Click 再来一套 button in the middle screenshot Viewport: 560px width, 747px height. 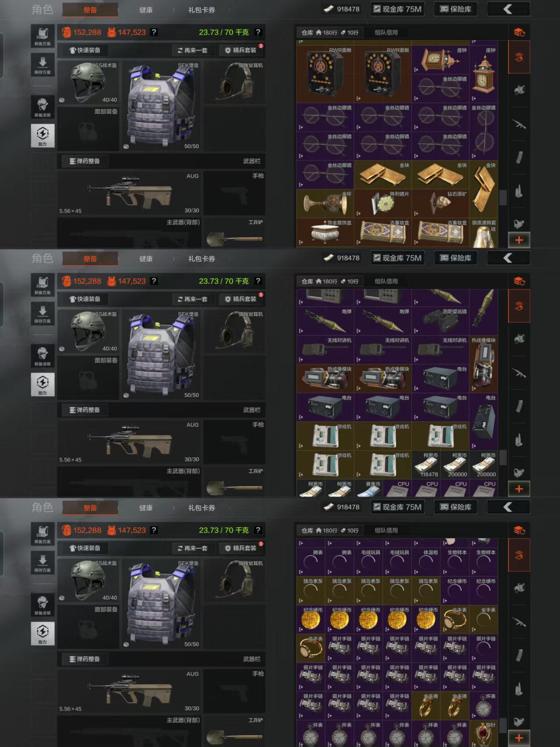click(x=192, y=299)
